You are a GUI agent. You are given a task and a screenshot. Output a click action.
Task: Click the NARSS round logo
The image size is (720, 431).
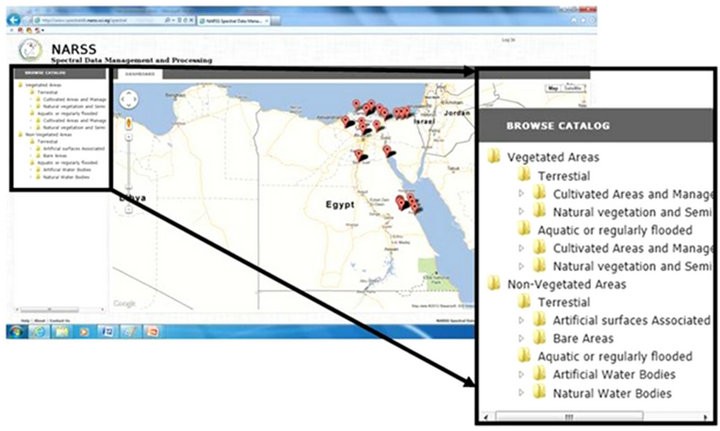30,50
